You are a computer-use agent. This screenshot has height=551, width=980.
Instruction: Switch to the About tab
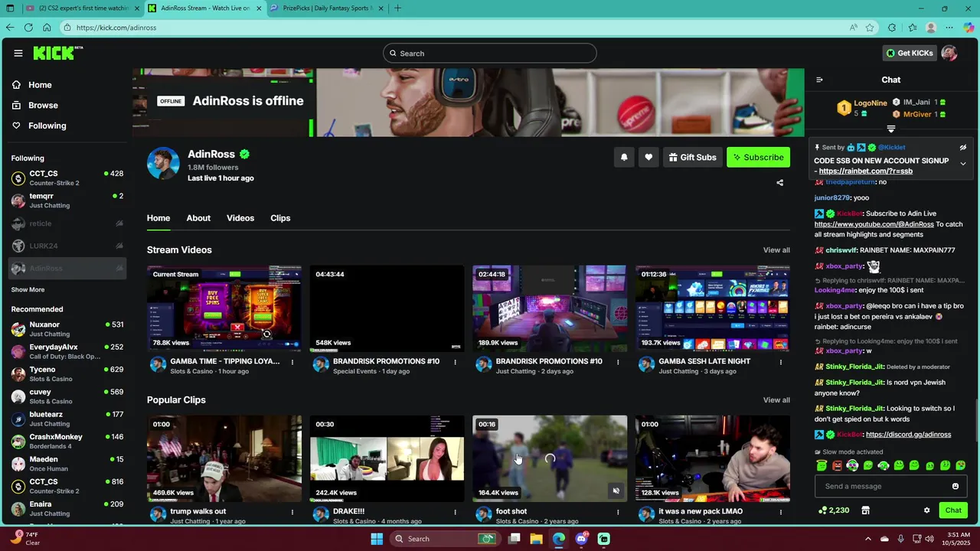(x=198, y=218)
